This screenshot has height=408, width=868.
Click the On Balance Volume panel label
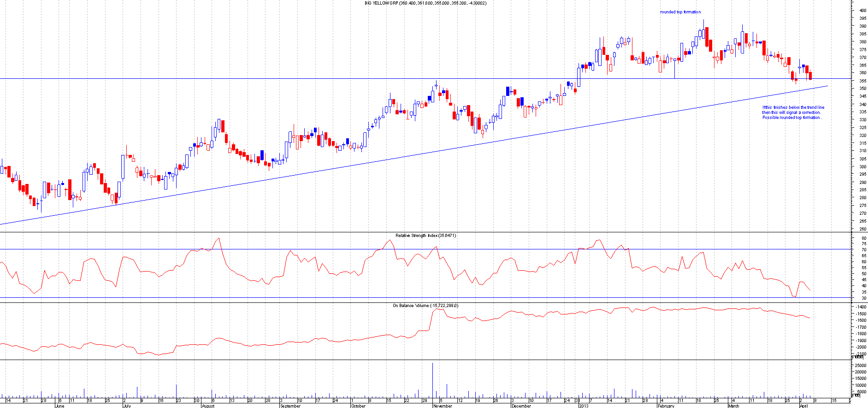425,306
